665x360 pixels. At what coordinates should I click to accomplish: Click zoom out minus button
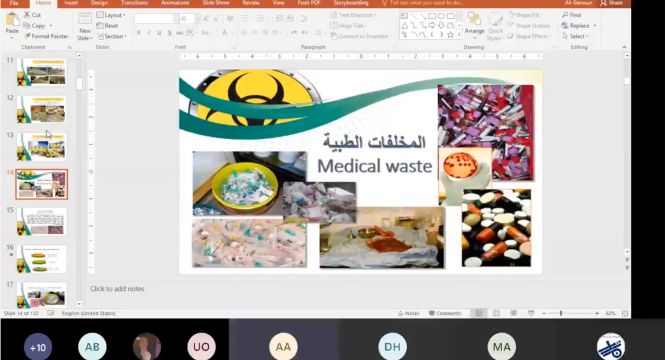pyautogui.click(x=544, y=313)
